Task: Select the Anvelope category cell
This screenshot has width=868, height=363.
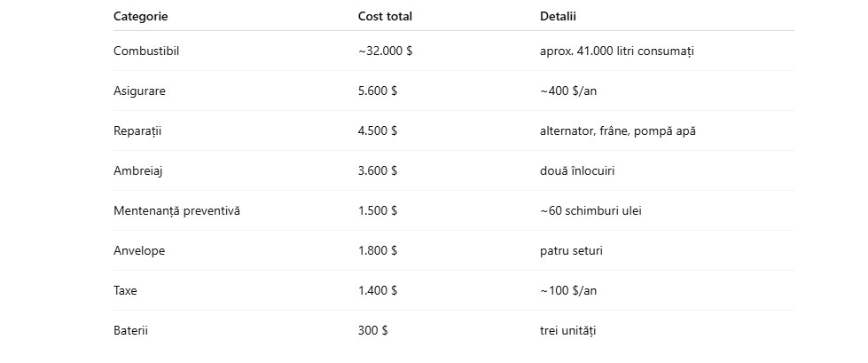Action: (x=139, y=250)
